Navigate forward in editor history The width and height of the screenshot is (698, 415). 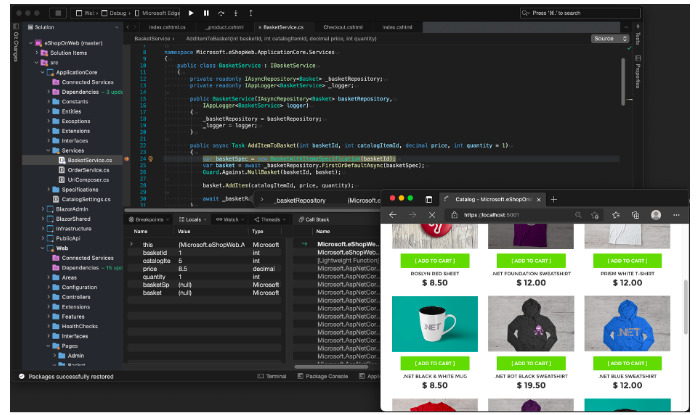(x=135, y=27)
